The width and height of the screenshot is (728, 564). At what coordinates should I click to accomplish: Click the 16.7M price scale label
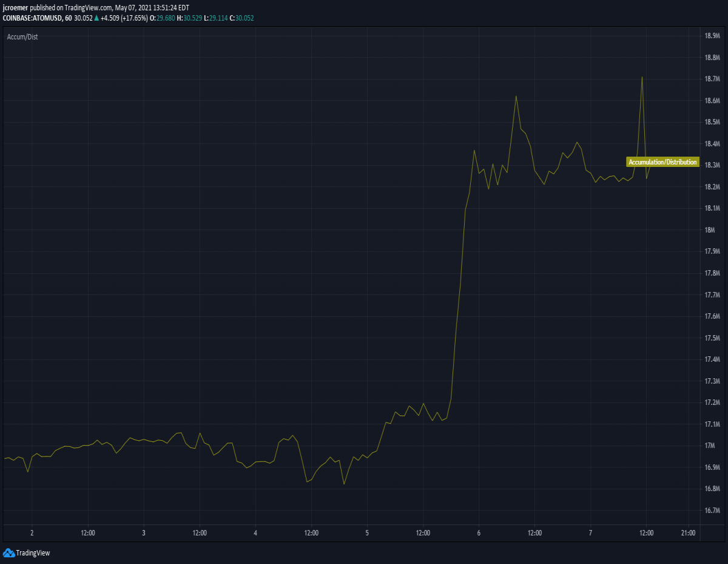pyautogui.click(x=712, y=511)
